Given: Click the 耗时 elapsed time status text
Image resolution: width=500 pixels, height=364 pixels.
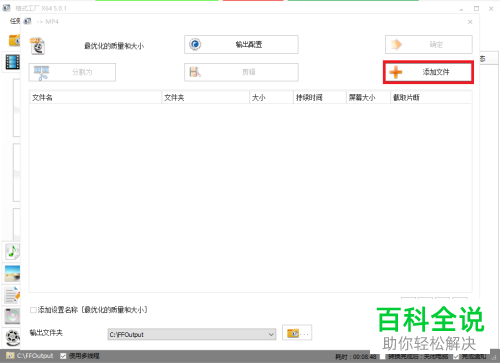Looking at the screenshot, I should (356, 357).
